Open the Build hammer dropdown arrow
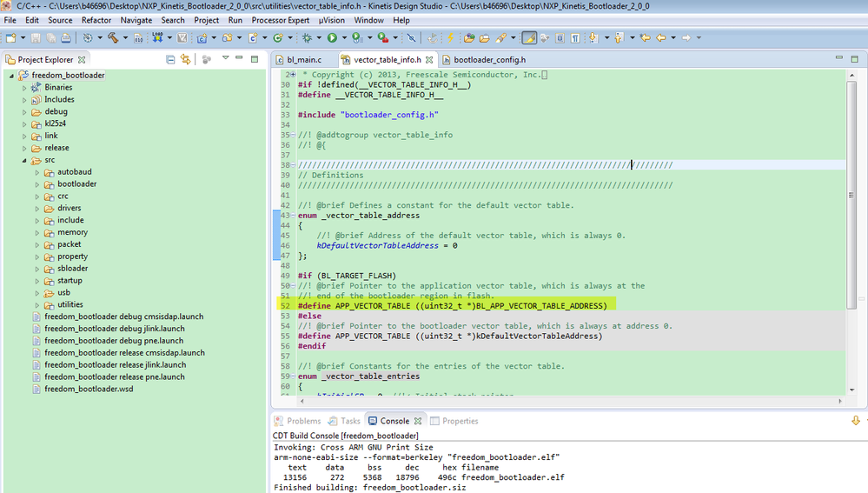 point(125,37)
